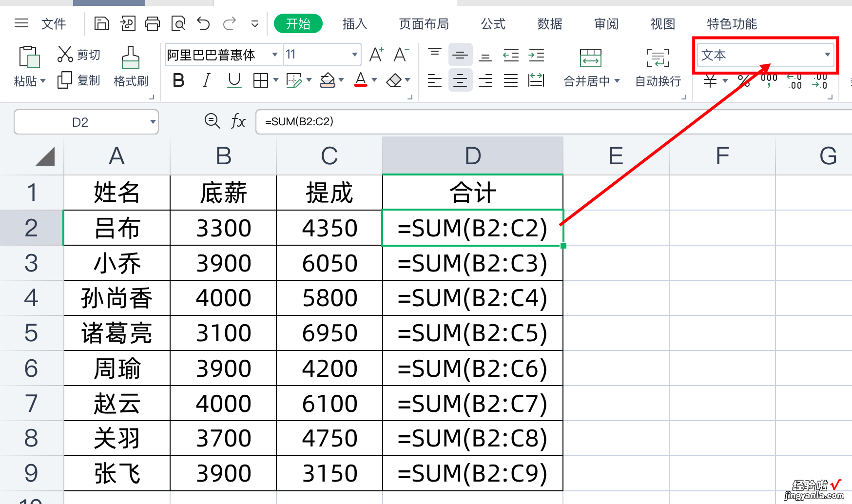Screen dimensions: 852x504
Task: Increase font size with A+ icon
Action: 376,55
